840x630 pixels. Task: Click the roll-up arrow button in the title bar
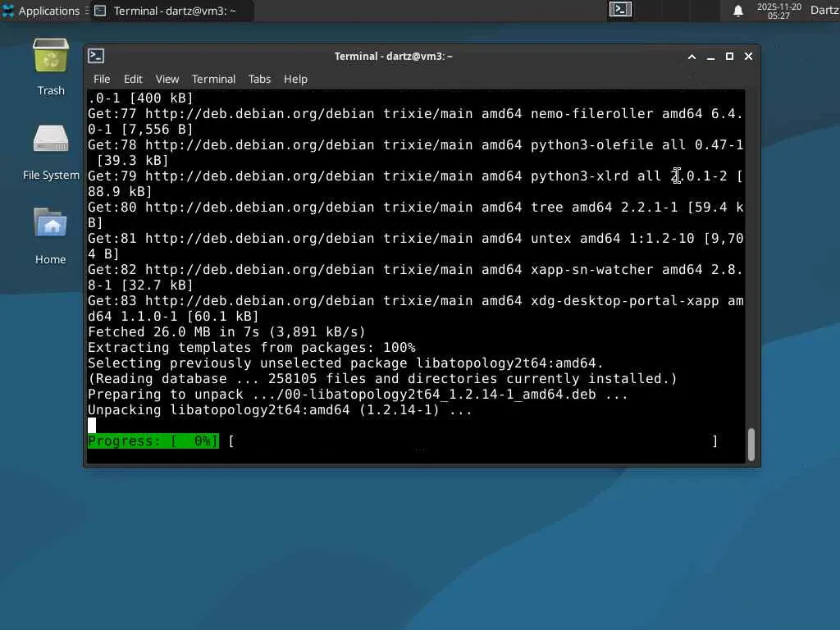[x=692, y=57]
